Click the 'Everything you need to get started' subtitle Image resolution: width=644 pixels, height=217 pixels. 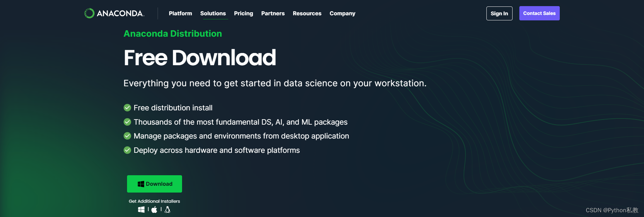pyautogui.click(x=275, y=83)
